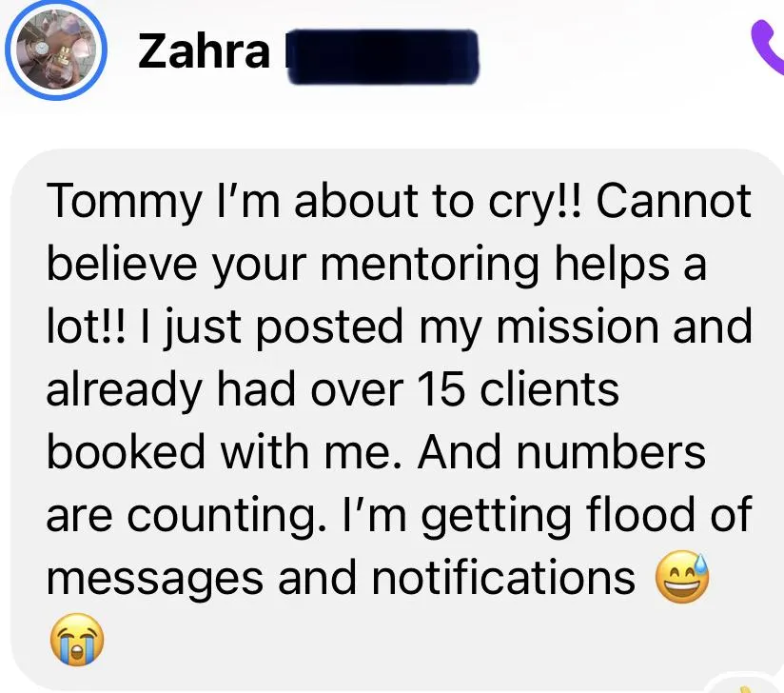Screen dimensions: 784x693
Task: Tap the word 'mentoring' in the message
Action: 429,266
